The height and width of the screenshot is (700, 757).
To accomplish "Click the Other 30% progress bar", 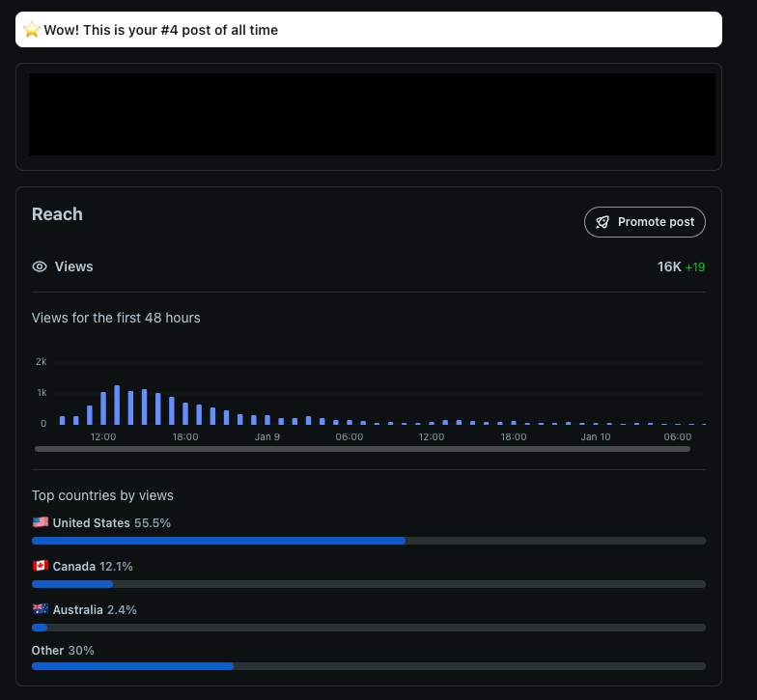I will (x=369, y=666).
